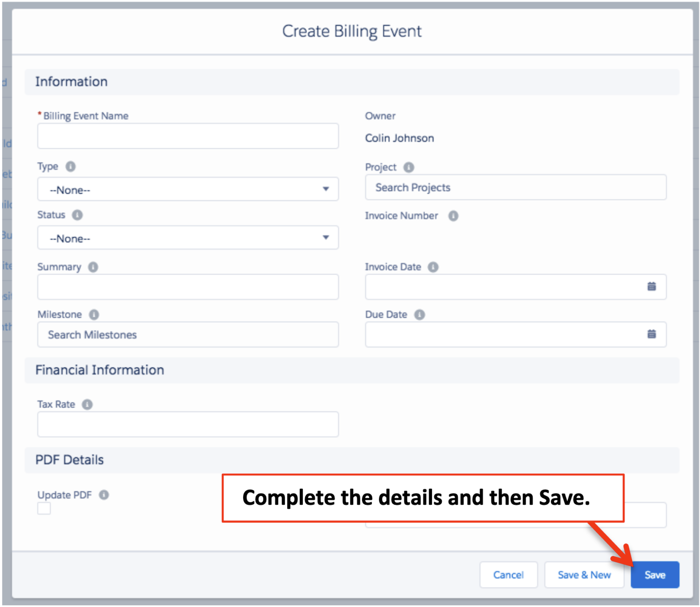Click the Search Projects field
This screenshot has width=700, height=607.
[516, 187]
